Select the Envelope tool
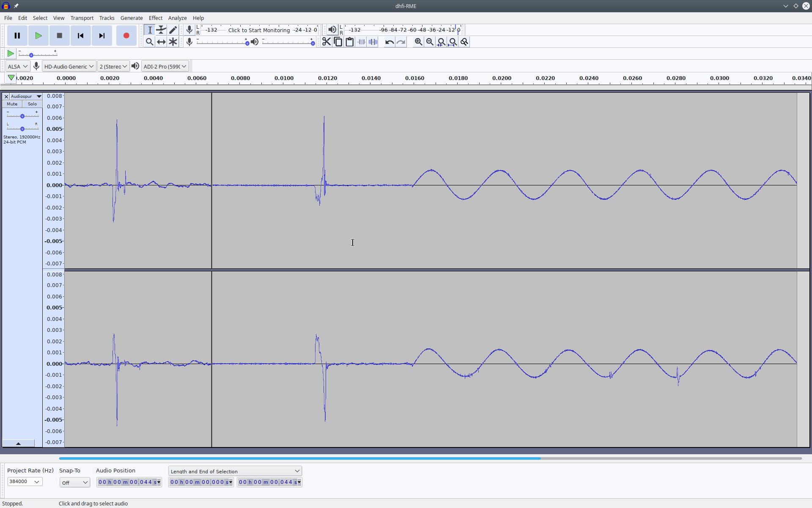This screenshot has height=508, width=812. click(x=161, y=30)
